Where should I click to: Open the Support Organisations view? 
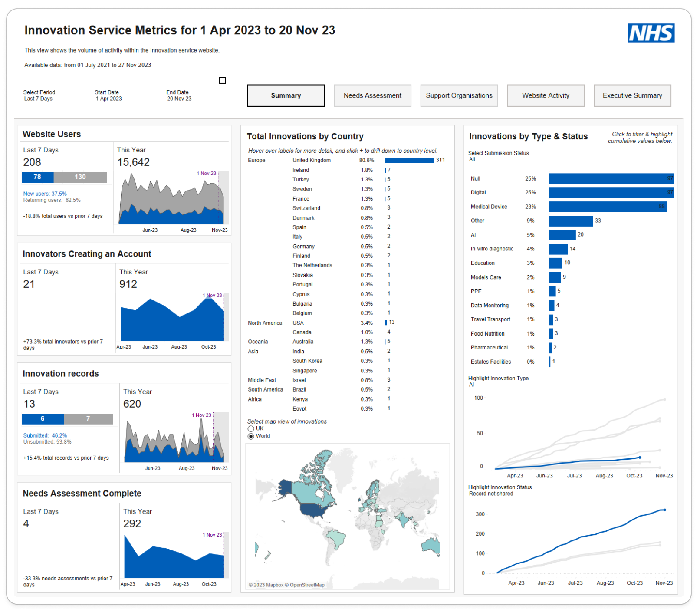[459, 95]
